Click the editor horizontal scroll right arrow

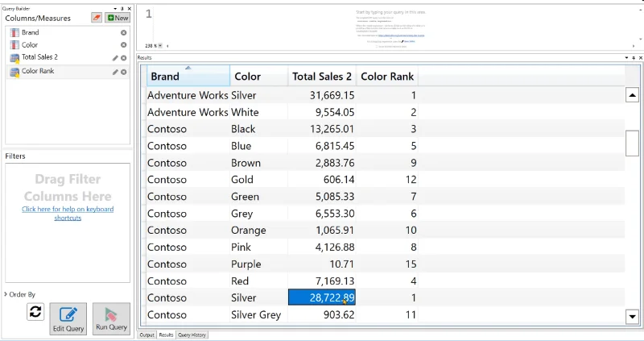[634, 46]
